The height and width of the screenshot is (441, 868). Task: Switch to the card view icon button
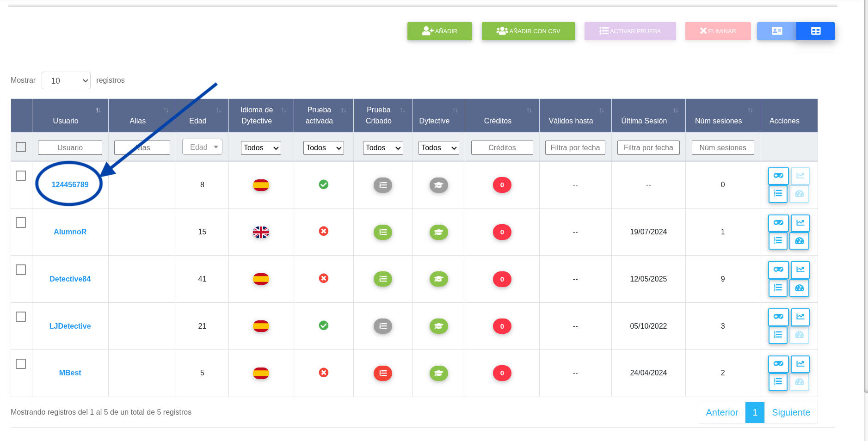[x=777, y=31]
